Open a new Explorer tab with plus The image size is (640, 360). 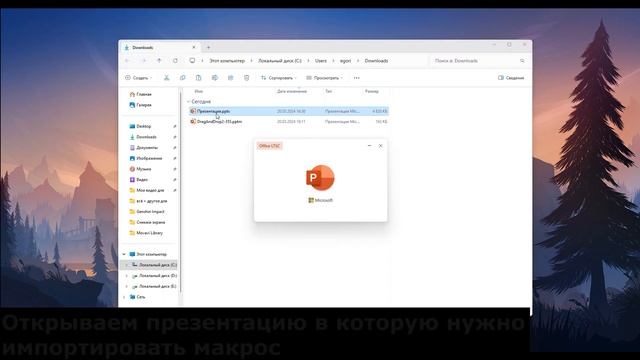coord(208,47)
